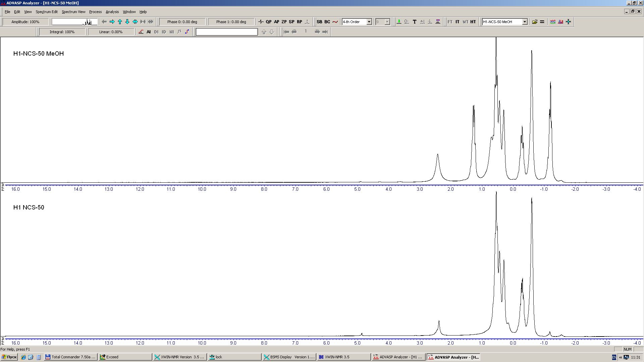Click the green peak picking arrow icon
The width and height of the screenshot is (644, 362).
[399, 22]
